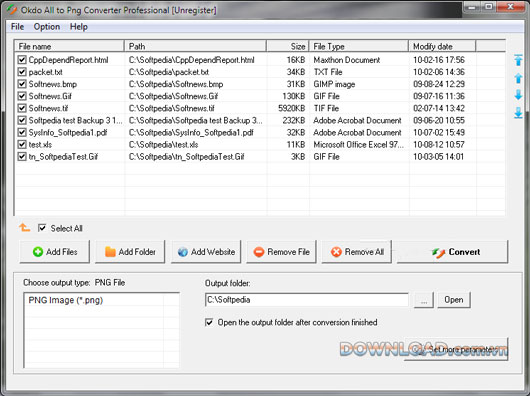Toggle open output folder after conversion
Viewport: 530px width, 396px height.
click(x=209, y=322)
